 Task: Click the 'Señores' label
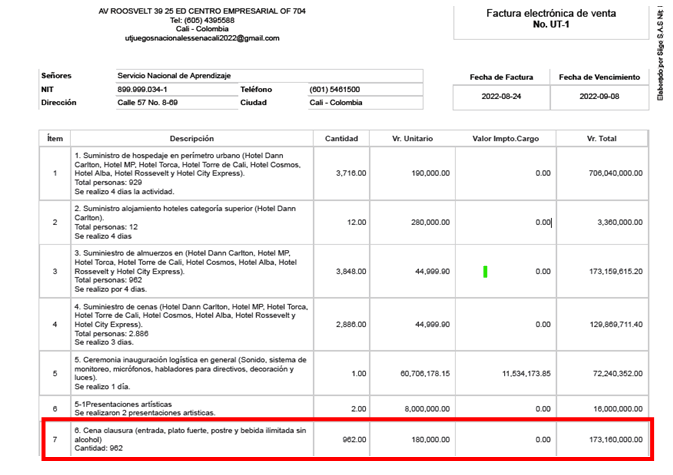coord(56,76)
